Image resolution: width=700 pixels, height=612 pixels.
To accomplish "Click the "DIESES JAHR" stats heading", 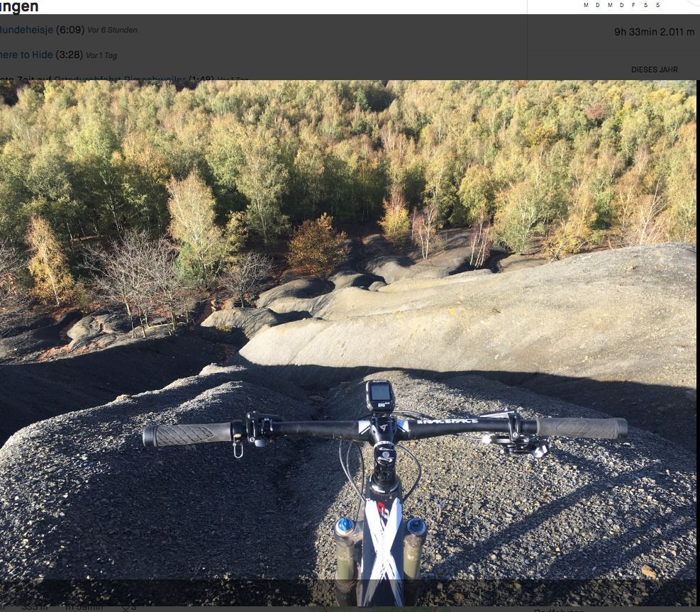I will click(654, 69).
